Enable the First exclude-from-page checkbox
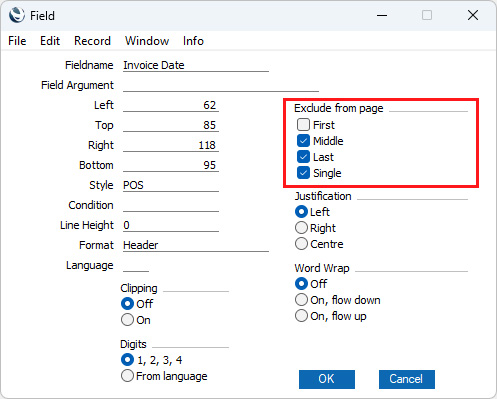Image resolution: width=497 pixels, height=399 pixels. tap(303, 125)
